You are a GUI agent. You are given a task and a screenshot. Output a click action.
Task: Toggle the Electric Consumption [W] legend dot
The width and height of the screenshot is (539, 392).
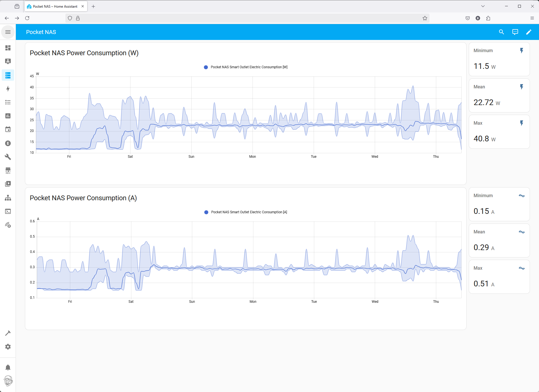coord(206,67)
